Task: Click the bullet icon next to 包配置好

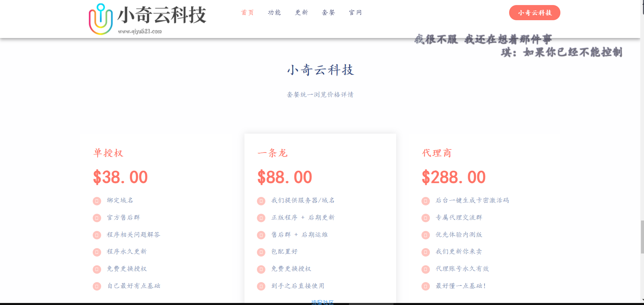Action: click(261, 252)
